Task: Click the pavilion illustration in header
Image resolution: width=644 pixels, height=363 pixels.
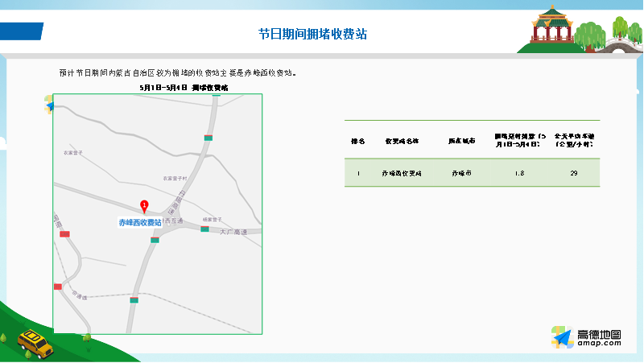Action: [553, 24]
